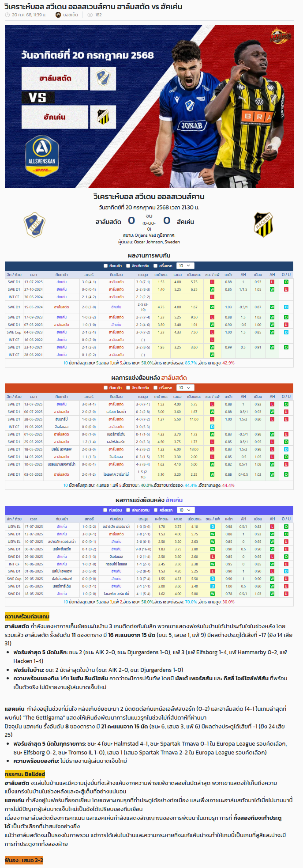Image resolution: width=303 pixels, height=868 pixels.
Task: Click the site logo at the banner's top-right corner
Action: (x=281, y=36)
